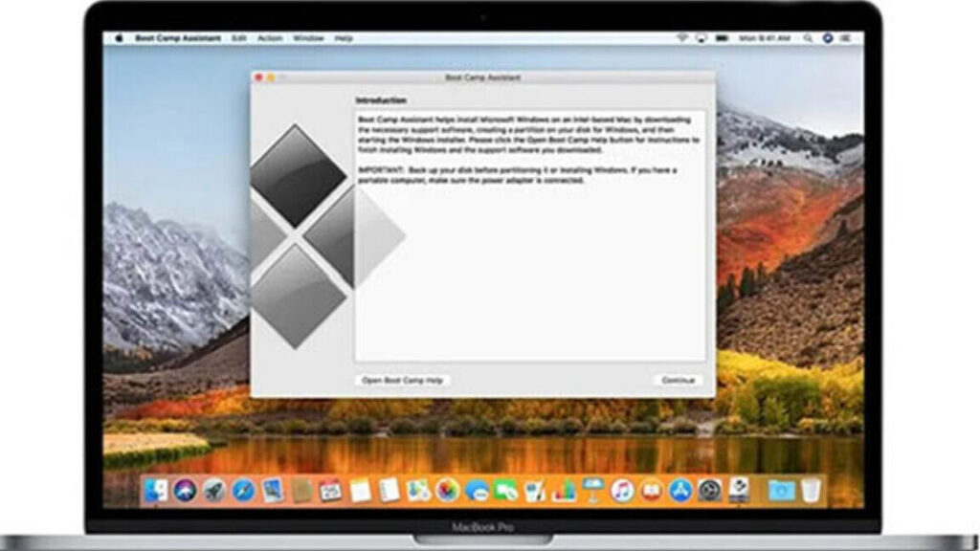This screenshot has height=551, width=980.
Task: Open the Calendar app in dock
Action: tap(330, 491)
